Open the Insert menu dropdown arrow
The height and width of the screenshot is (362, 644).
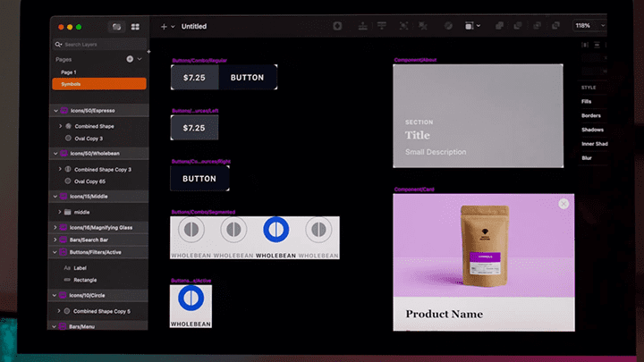pos(173,27)
